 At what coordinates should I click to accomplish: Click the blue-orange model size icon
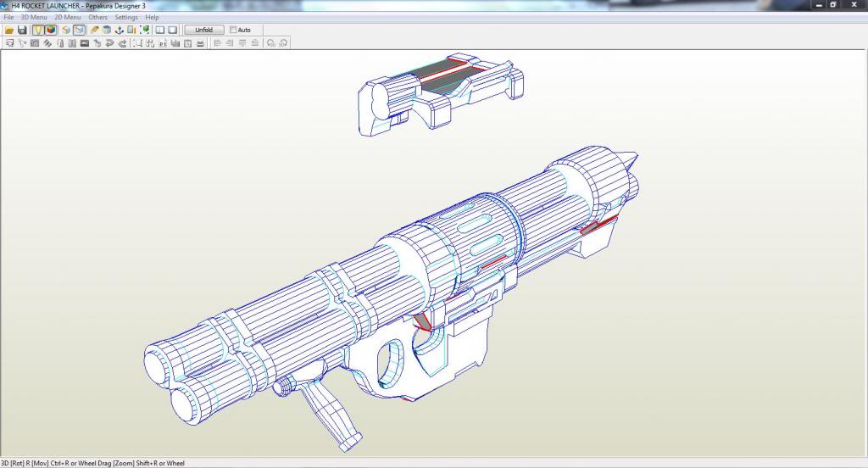pos(131,30)
